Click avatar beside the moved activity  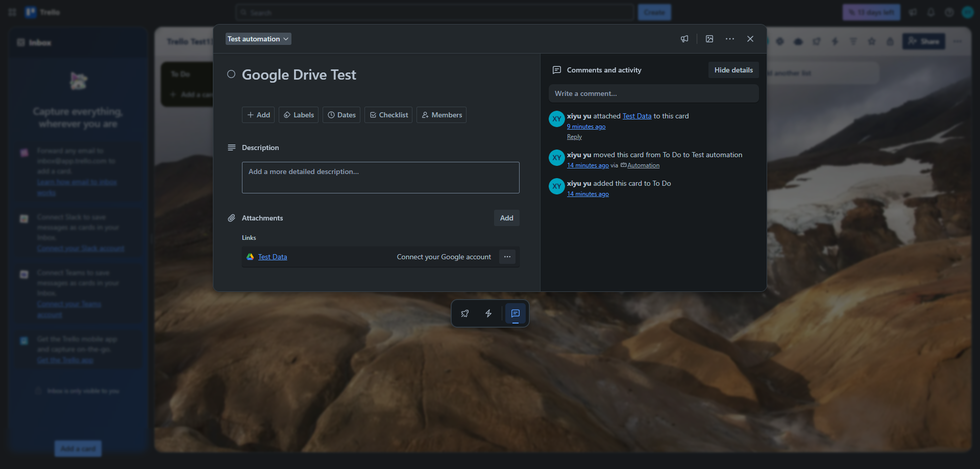click(x=557, y=158)
